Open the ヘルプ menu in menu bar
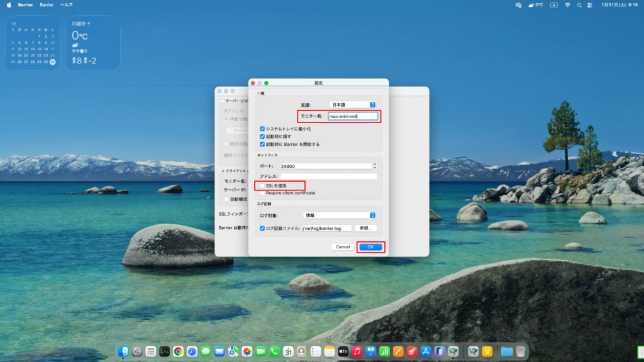Viewport: 644px width, 362px height. click(66, 4)
